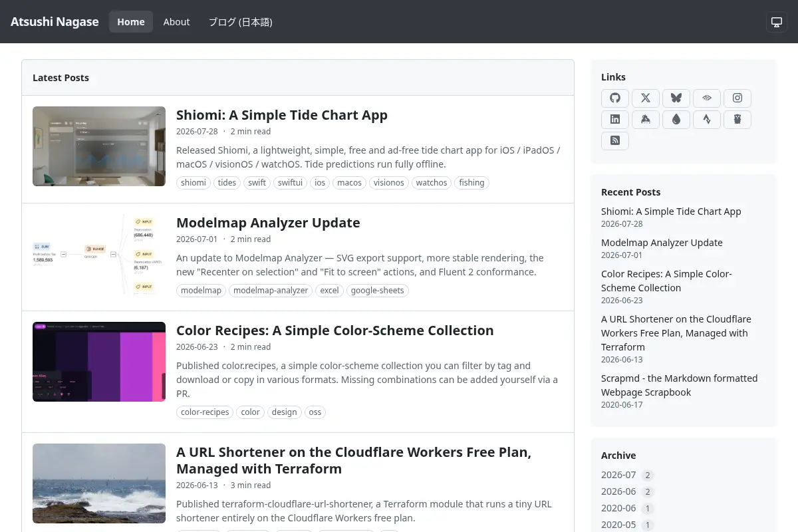Open the Strava icon link
The image size is (798, 532).
pos(707,120)
